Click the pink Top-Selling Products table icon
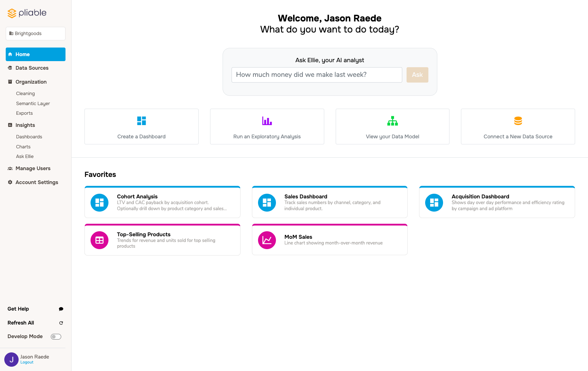This screenshot has height=371, width=588. pyautogui.click(x=99, y=240)
